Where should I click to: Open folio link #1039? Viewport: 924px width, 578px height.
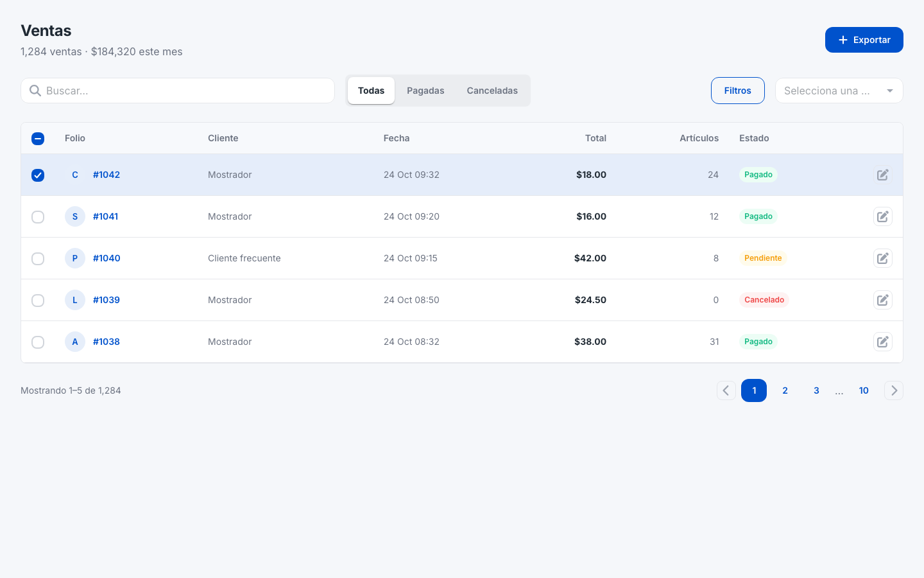click(x=107, y=300)
